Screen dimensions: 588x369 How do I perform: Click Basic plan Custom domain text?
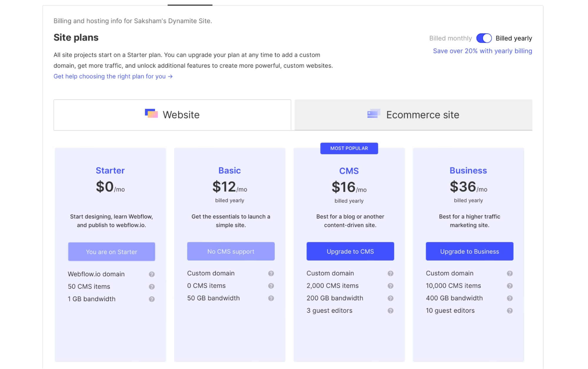click(x=211, y=273)
